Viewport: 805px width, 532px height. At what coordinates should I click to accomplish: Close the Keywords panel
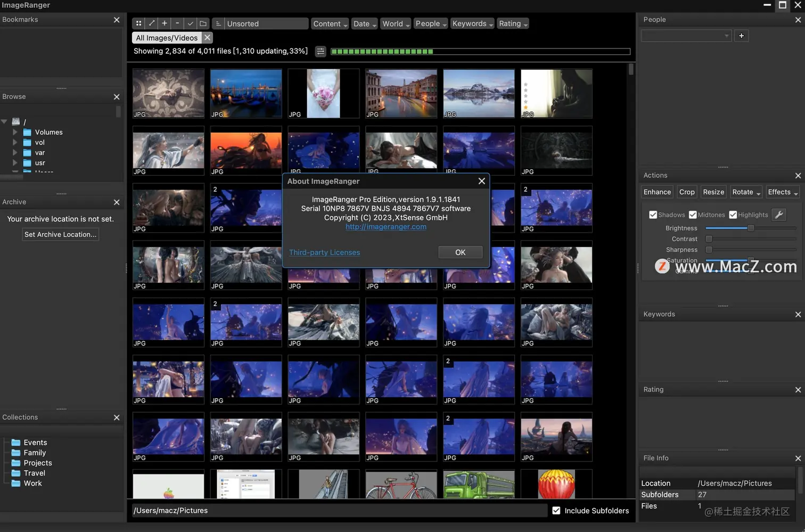click(798, 315)
